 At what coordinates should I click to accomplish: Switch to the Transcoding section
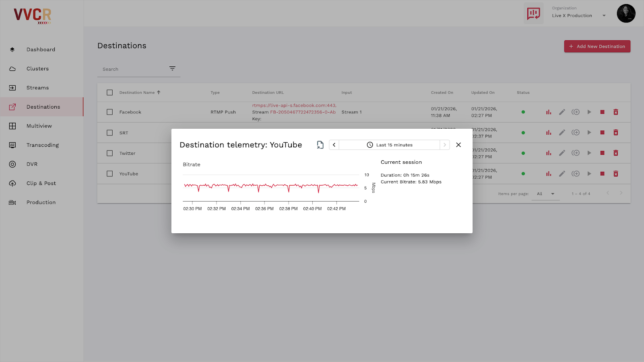42,145
